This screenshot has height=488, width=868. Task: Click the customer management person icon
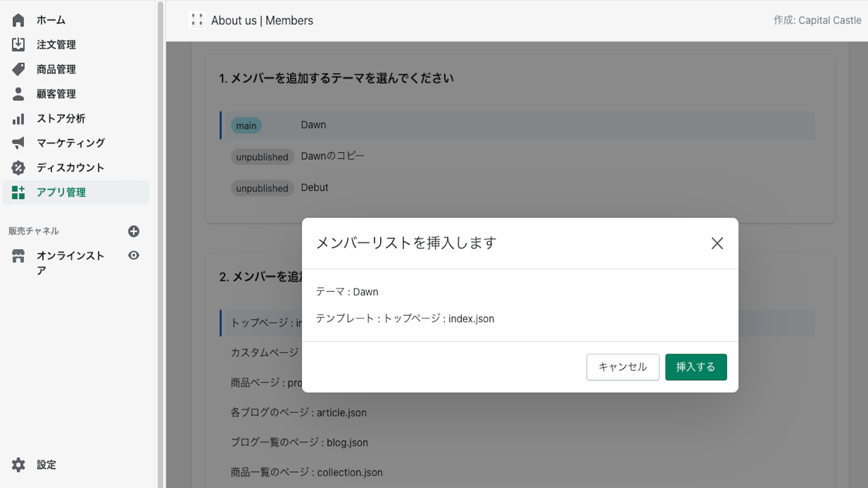(x=18, y=94)
